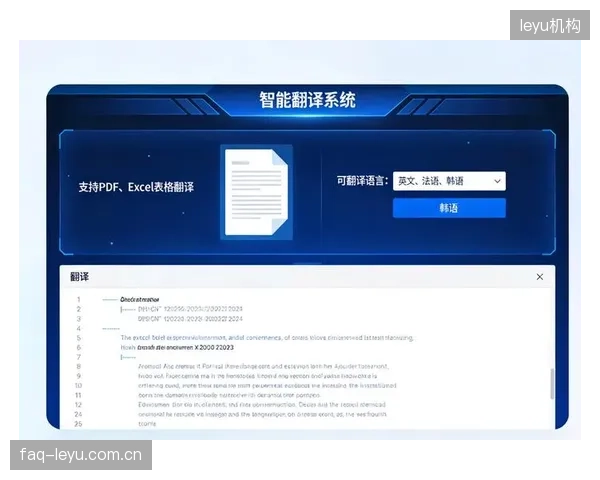
Task: Click the blue 韩语 button
Action: 449,208
